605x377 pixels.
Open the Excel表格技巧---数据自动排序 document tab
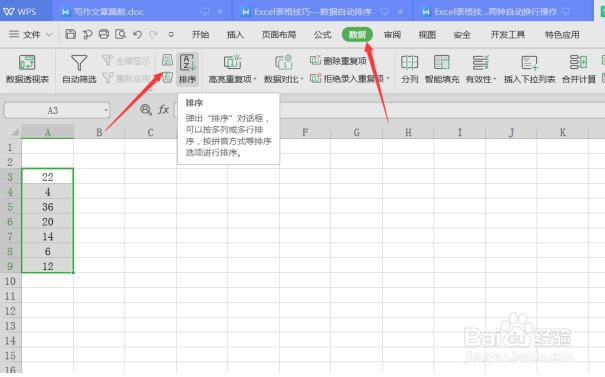tap(322, 12)
